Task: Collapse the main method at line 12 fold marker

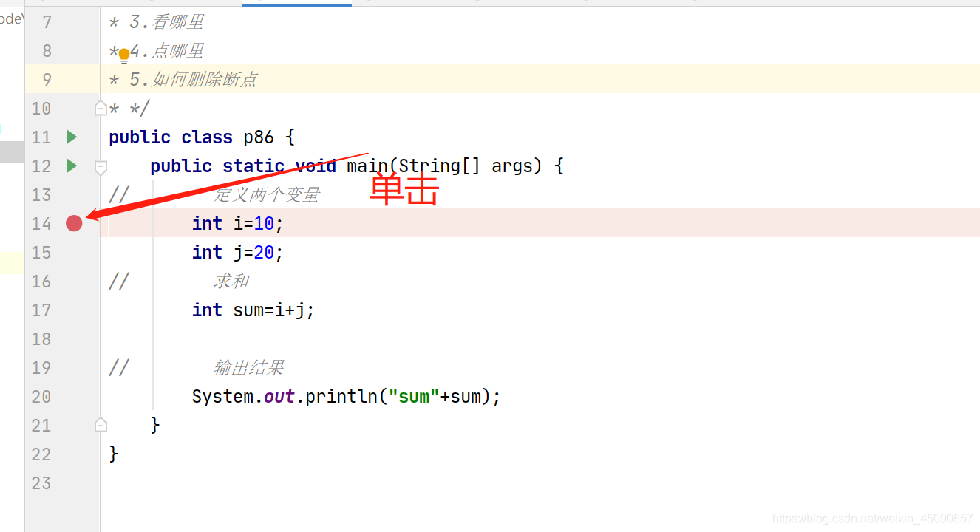Action: [x=101, y=166]
